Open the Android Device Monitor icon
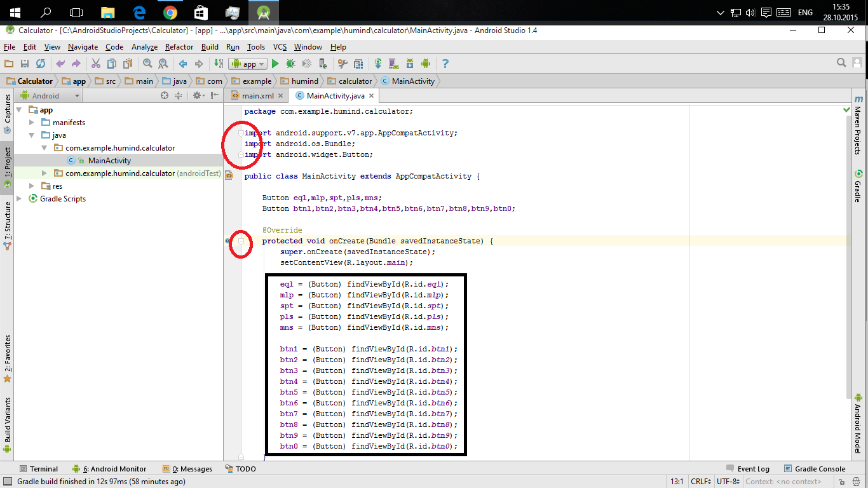 coord(426,64)
